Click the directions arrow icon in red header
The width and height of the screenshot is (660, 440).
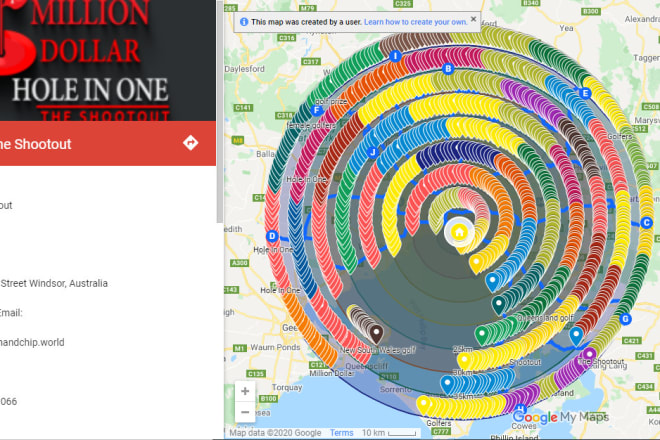point(190,143)
